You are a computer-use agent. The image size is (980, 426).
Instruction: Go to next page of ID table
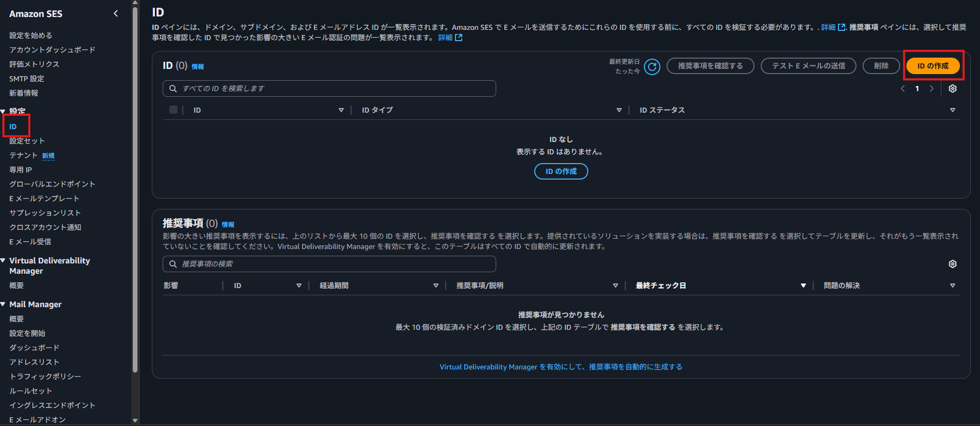point(932,88)
